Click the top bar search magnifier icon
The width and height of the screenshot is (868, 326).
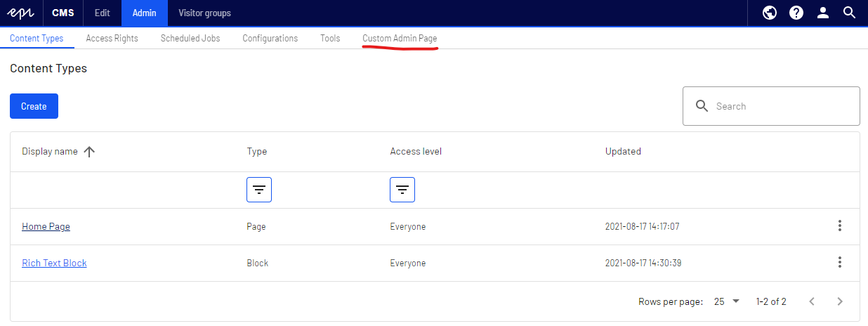(849, 13)
